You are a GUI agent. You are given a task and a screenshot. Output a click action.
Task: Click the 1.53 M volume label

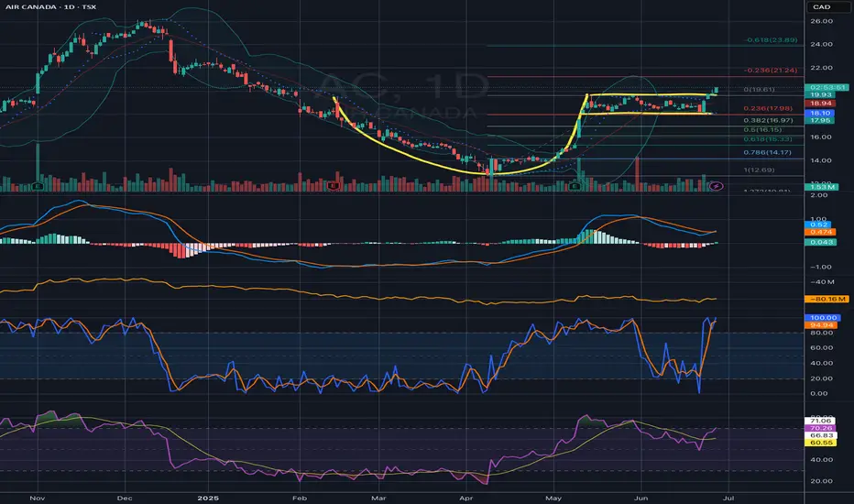[x=822, y=187]
